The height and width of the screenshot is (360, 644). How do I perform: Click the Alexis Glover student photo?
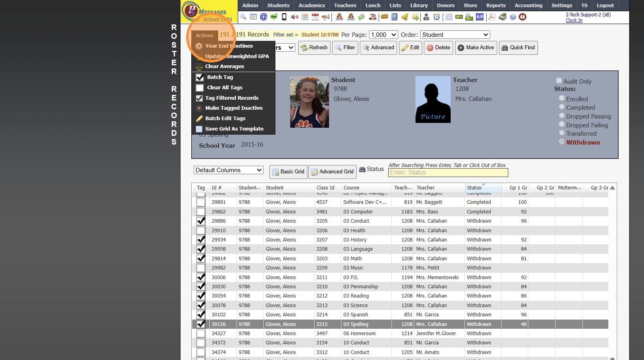tap(309, 102)
